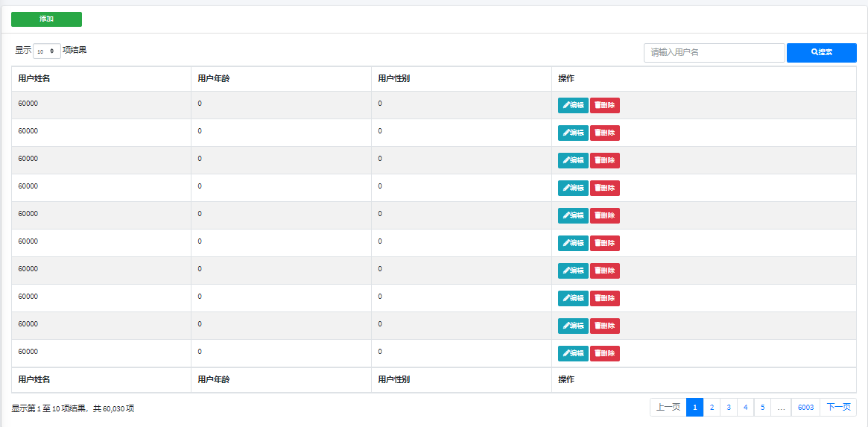This screenshot has width=868, height=427.
Task: Select page 3 in pagination
Action: click(x=729, y=408)
